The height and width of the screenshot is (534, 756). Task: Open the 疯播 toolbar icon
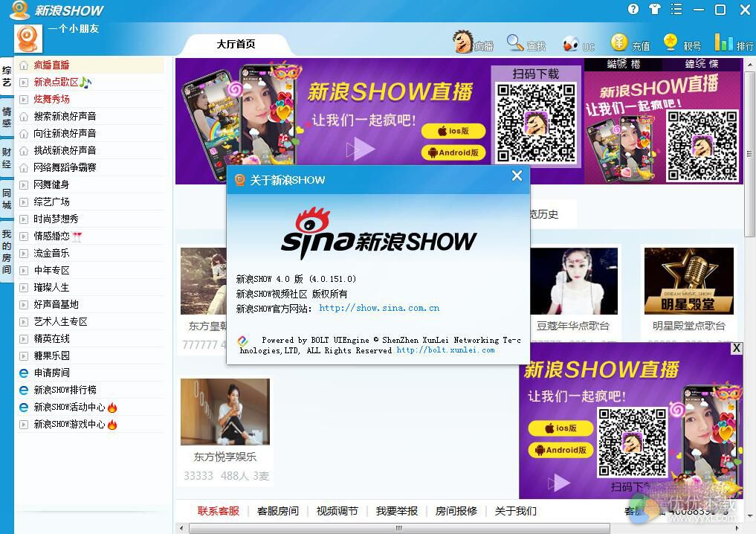[x=473, y=42]
